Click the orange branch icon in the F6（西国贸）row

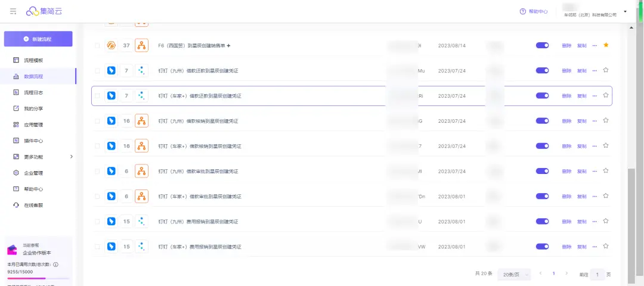(x=141, y=45)
